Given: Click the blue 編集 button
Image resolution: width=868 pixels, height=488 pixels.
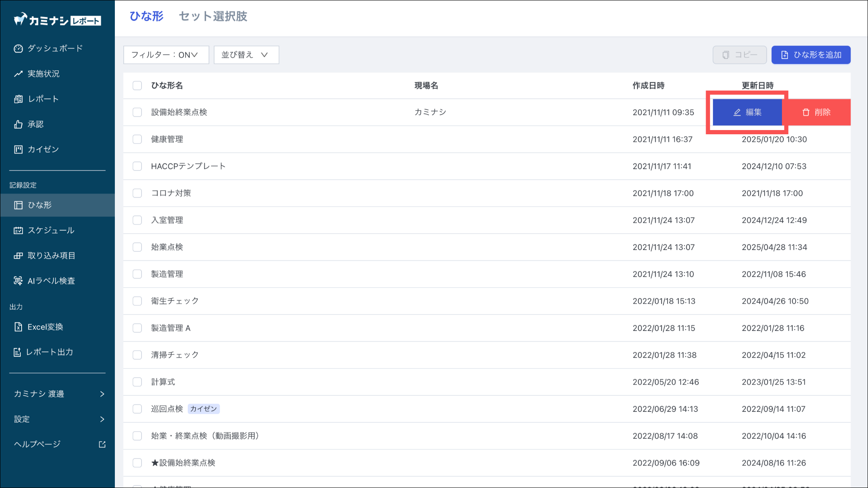Looking at the screenshot, I should point(747,112).
